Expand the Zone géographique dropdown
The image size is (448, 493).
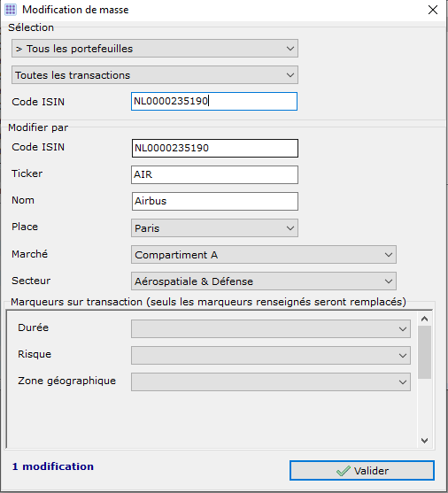(271, 382)
